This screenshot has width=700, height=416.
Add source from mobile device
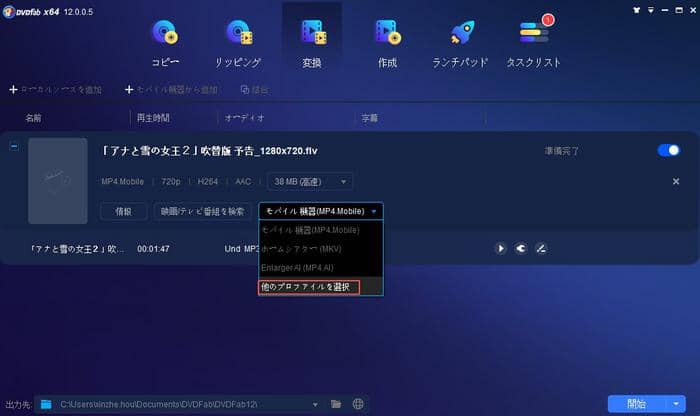(171, 90)
